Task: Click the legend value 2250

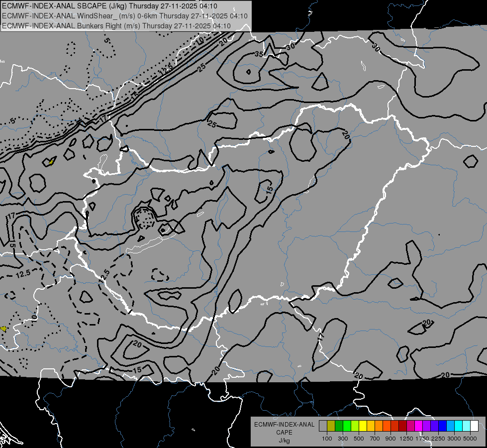Action: click(x=439, y=439)
